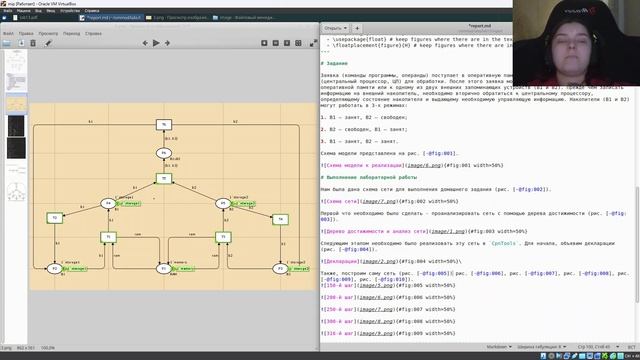Click the image/1.png link text
Screen dimensions: 640x360
tap(448, 231)
